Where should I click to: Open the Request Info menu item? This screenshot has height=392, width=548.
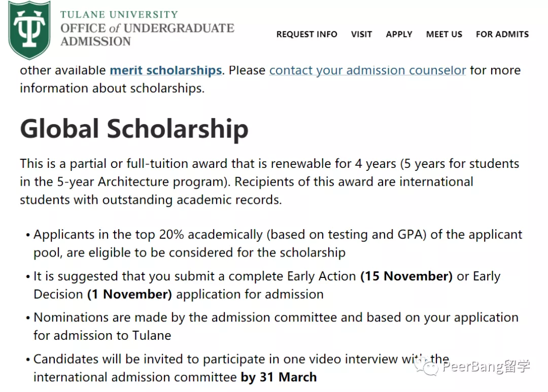306,34
